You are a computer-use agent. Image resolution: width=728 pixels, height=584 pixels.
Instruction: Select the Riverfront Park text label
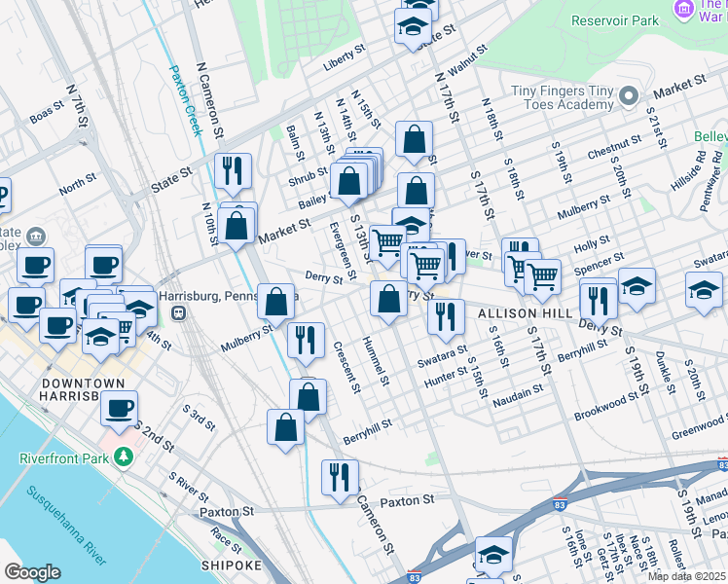[x=64, y=458]
